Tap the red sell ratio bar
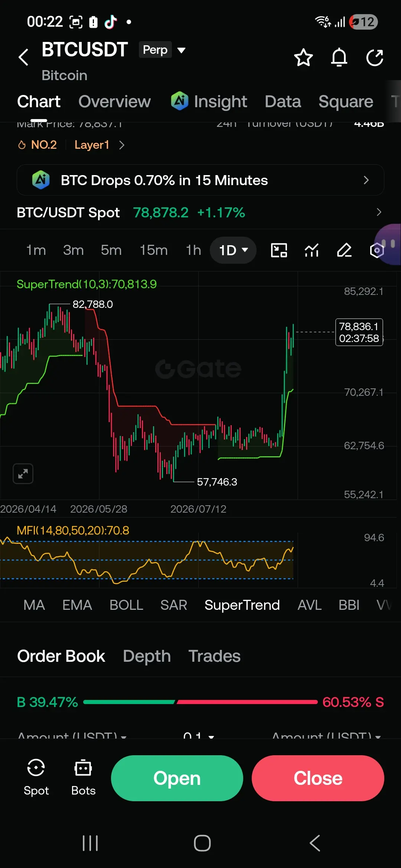The width and height of the screenshot is (401, 868). pos(247,702)
